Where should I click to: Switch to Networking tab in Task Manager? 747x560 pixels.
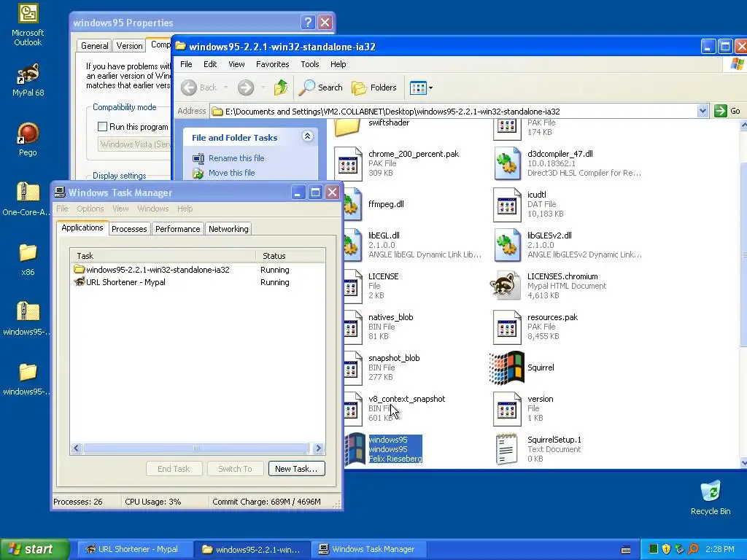(228, 229)
